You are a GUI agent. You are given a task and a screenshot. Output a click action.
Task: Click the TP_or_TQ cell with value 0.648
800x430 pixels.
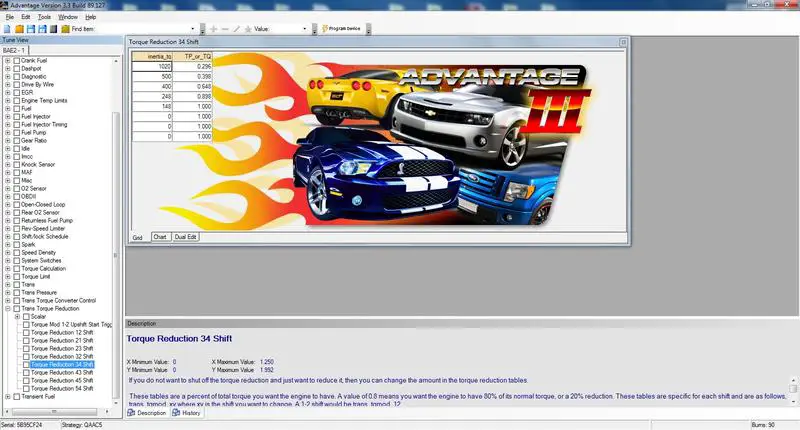click(x=192, y=86)
